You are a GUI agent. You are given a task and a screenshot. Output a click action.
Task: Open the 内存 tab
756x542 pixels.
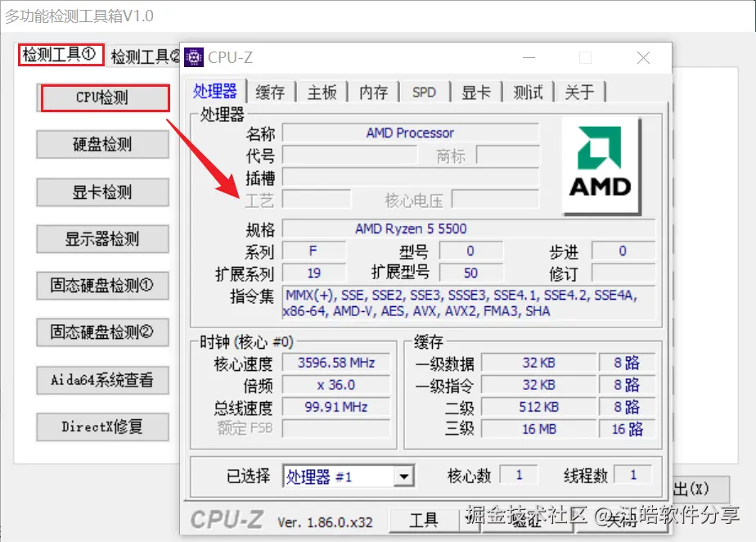coord(374,93)
